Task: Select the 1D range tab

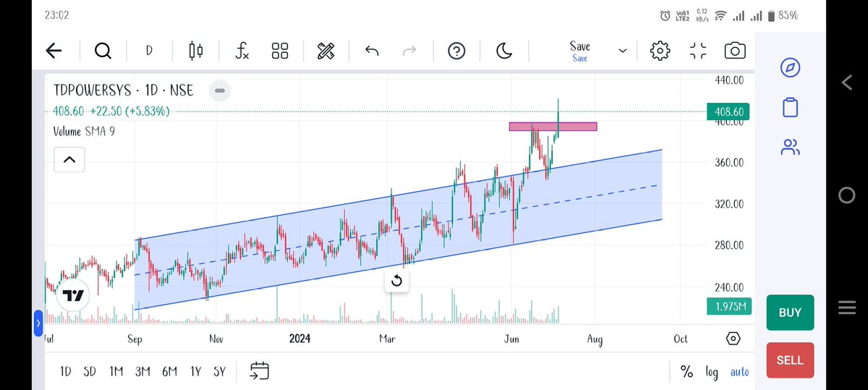Action: [x=66, y=371]
